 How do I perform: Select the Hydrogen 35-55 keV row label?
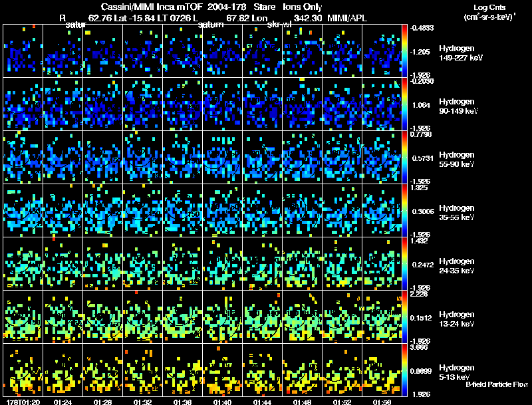[457, 213]
